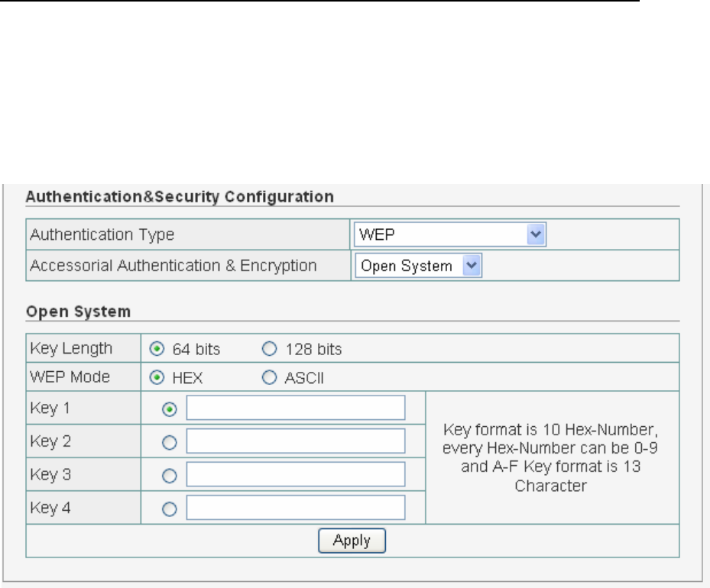This screenshot has width=710, height=588.
Task: Click the Key format help text
Action: tap(550, 457)
